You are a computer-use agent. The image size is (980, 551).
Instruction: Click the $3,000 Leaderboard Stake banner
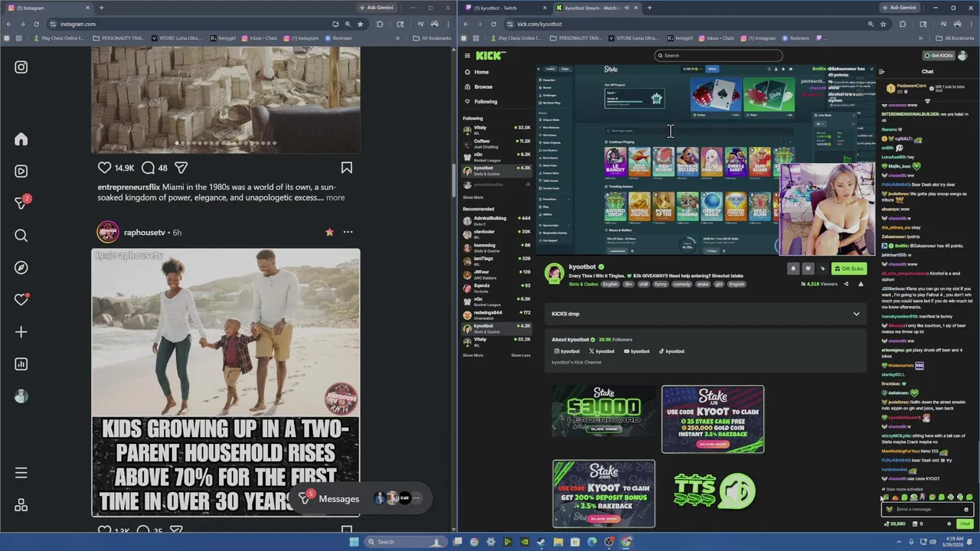(x=604, y=411)
